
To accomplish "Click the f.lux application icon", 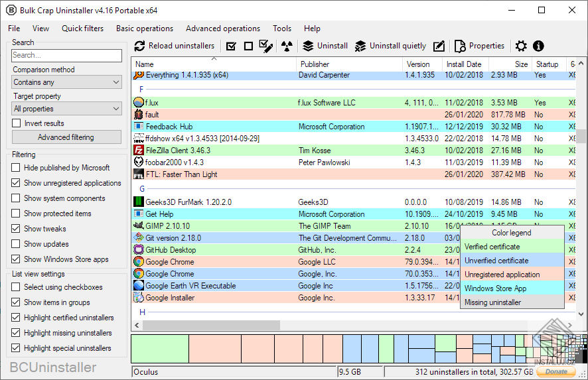I will 139,102.
